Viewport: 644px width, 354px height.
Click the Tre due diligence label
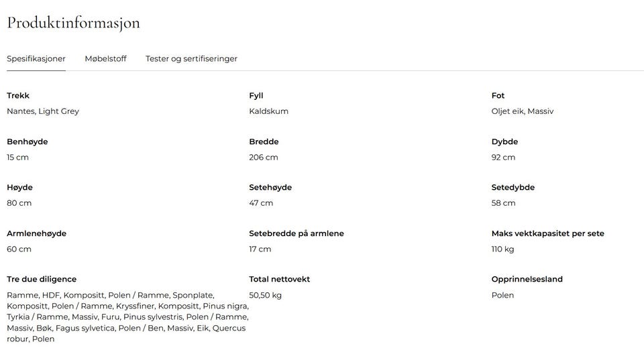[42, 280]
